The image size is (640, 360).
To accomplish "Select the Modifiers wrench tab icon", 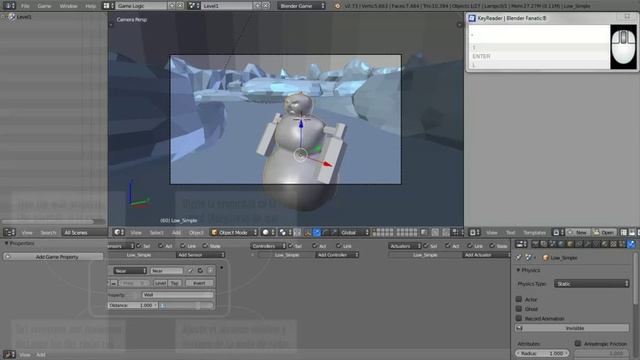I will (588, 244).
